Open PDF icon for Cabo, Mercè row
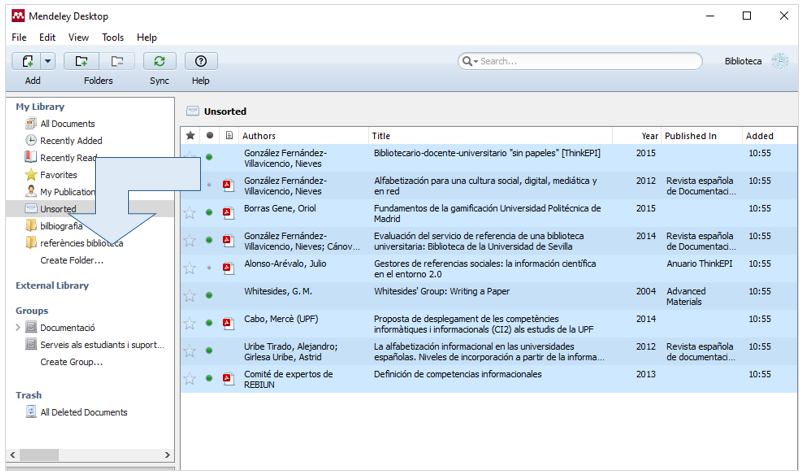The height and width of the screenshot is (476, 805). tap(228, 323)
